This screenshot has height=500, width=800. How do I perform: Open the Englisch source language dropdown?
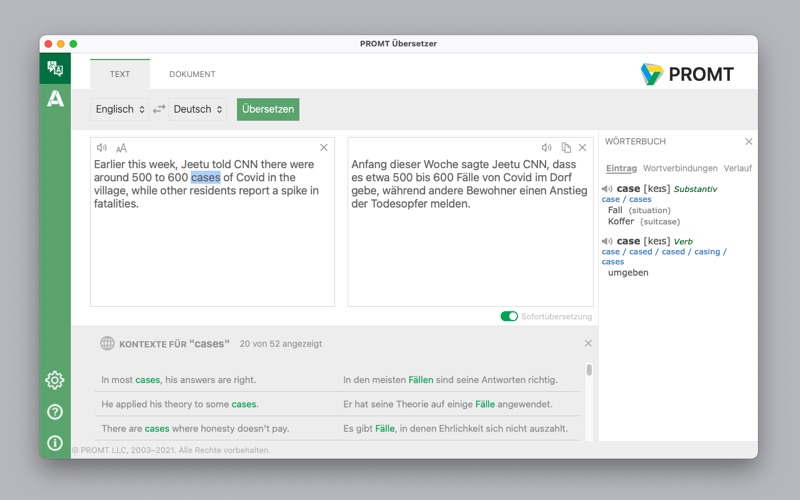(x=120, y=109)
